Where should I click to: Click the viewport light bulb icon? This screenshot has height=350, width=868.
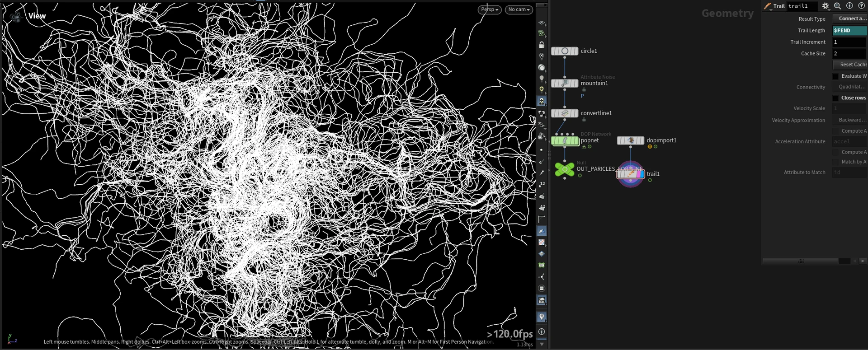(x=542, y=79)
